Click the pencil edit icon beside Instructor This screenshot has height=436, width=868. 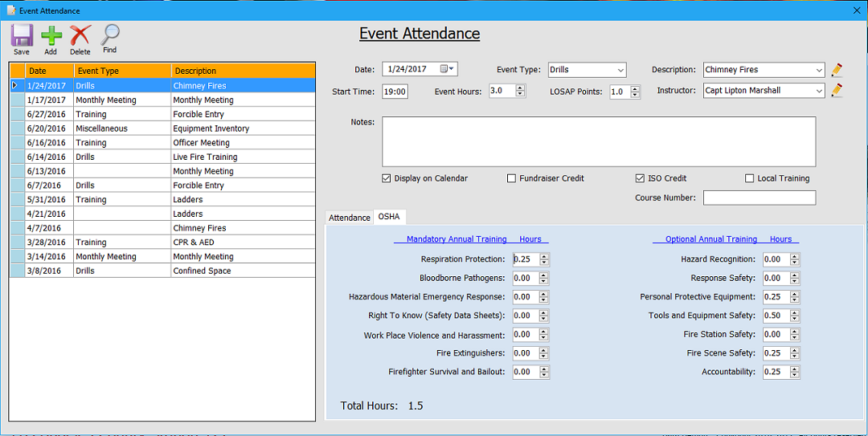pos(837,91)
